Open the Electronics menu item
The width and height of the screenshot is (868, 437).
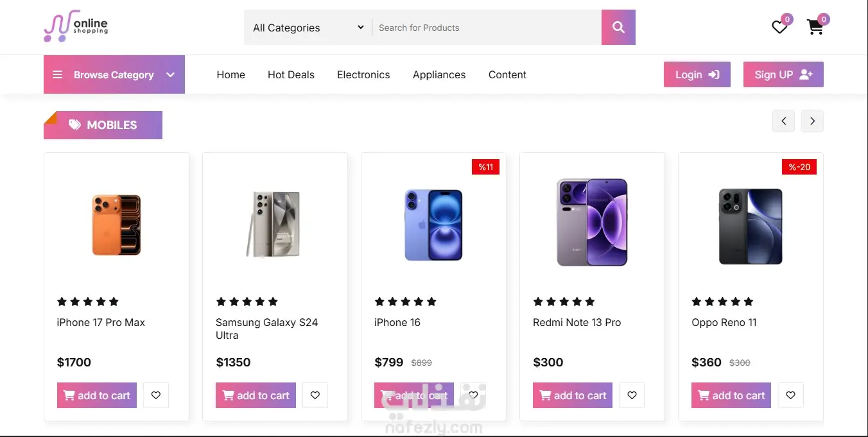point(363,75)
